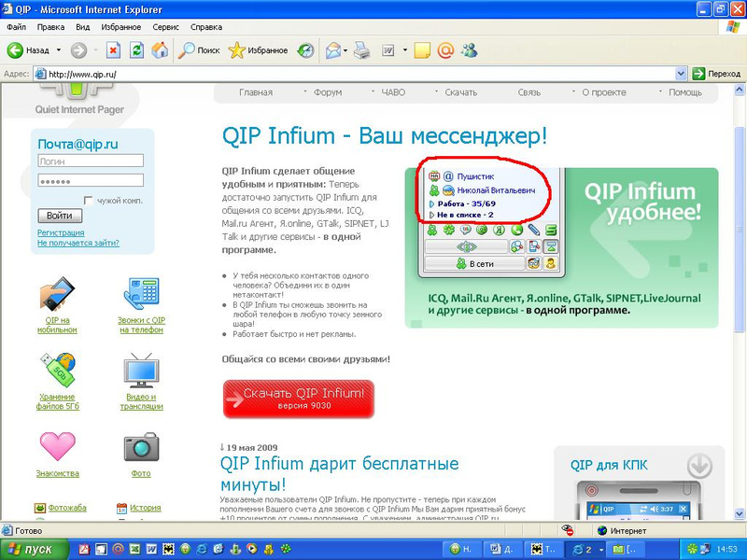The width and height of the screenshot is (747, 560).
Task: Open the QIP на мобильном phone icon
Action: click(x=57, y=294)
